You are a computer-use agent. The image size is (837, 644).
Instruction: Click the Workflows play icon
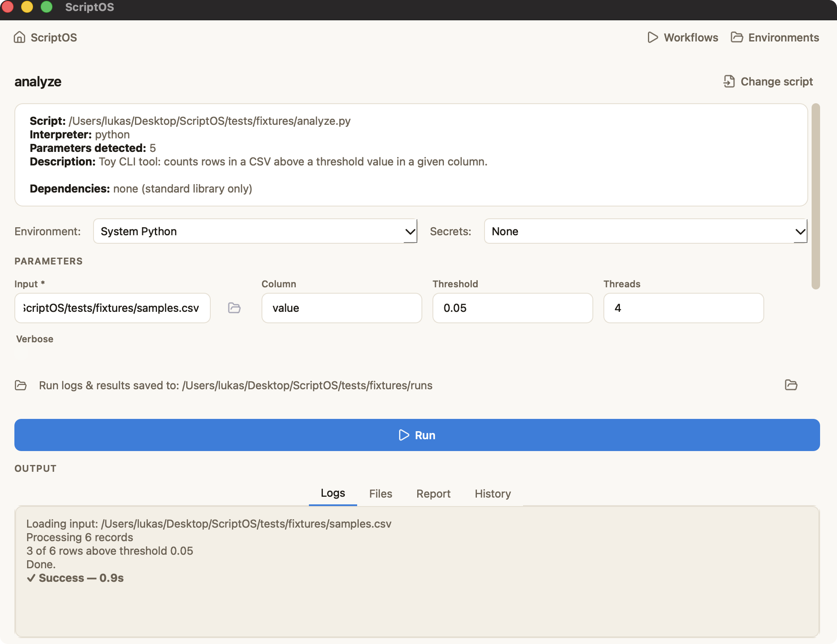coord(653,37)
